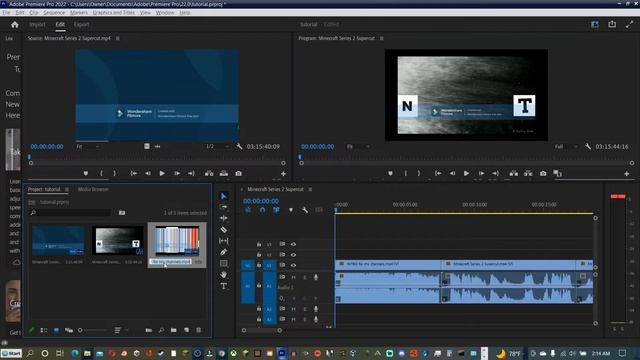Open the Workspaces icon in header
The image size is (640, 360).
[595, 24]
